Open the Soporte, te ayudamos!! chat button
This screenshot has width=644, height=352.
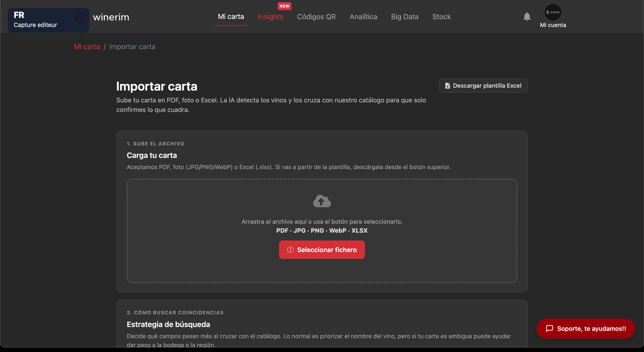[x=586, y=328]
